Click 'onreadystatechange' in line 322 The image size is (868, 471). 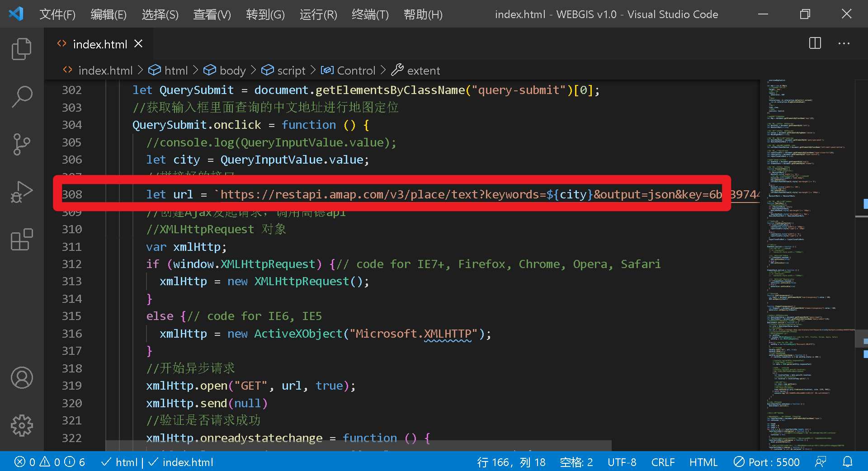tap(261, 438)
